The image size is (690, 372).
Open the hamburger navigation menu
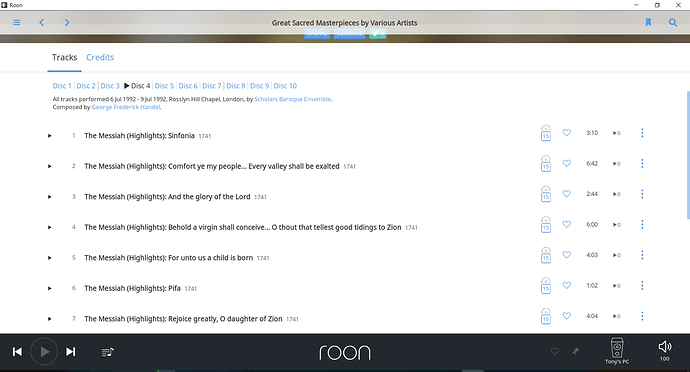click(17, 22)
